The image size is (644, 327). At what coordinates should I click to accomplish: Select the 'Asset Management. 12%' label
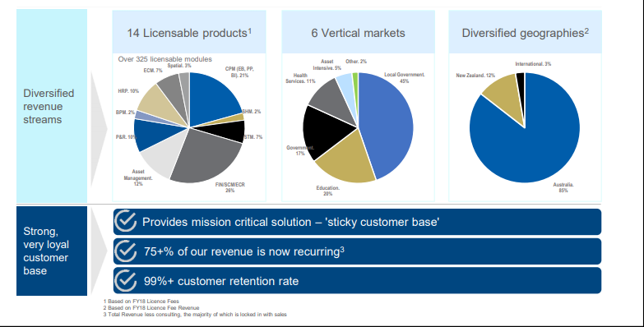pyautogui.click(x=138, y=177)
